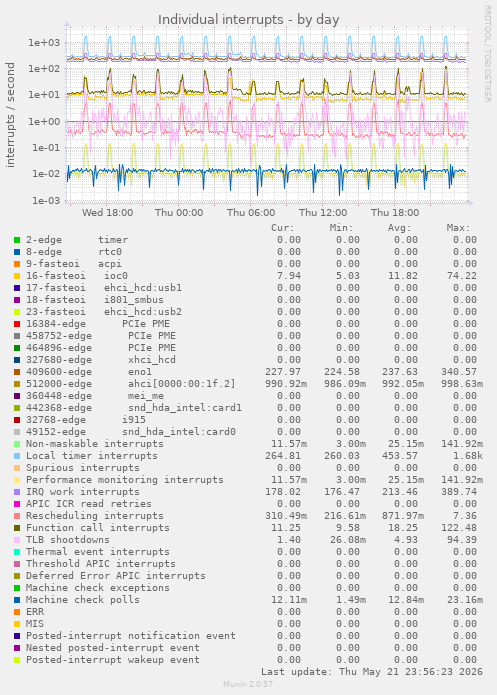Select the '8-edge rtc0' legend label
The image size is (497, 695).
(74, 252)
